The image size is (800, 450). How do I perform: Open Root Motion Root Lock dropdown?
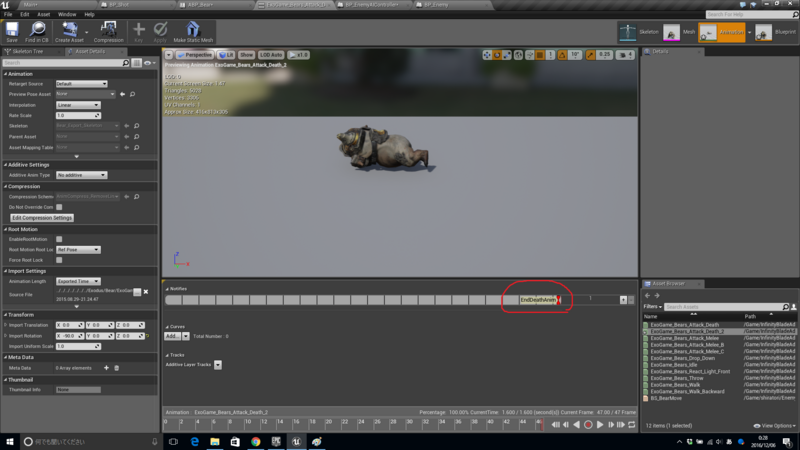(x=78, y=250)
